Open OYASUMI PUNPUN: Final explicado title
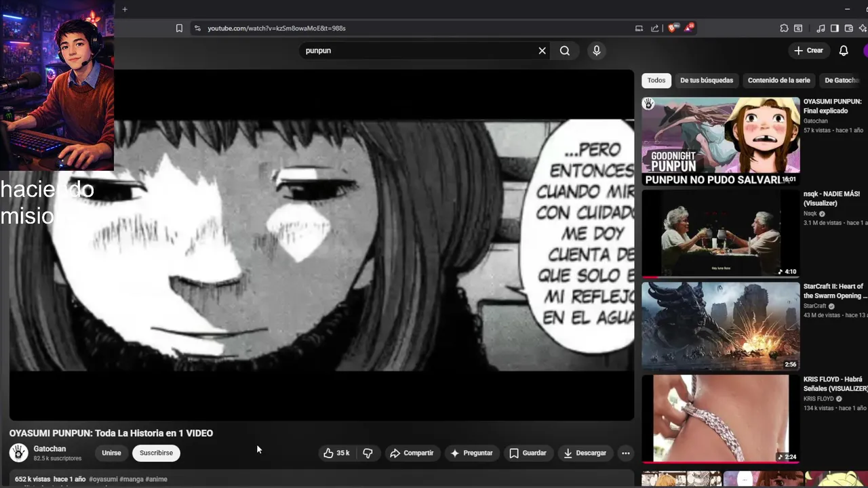The width and height of the screenshot is (868, 488). [833, 106]
